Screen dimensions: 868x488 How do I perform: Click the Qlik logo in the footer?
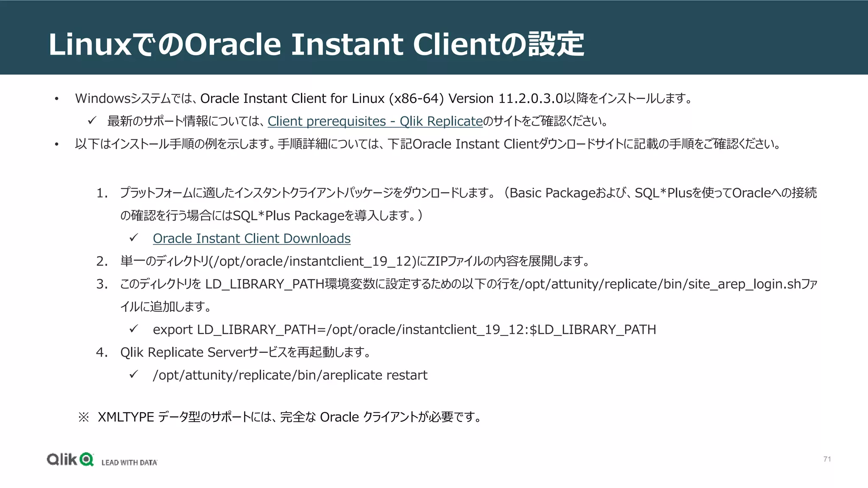[x=70, y=460]
